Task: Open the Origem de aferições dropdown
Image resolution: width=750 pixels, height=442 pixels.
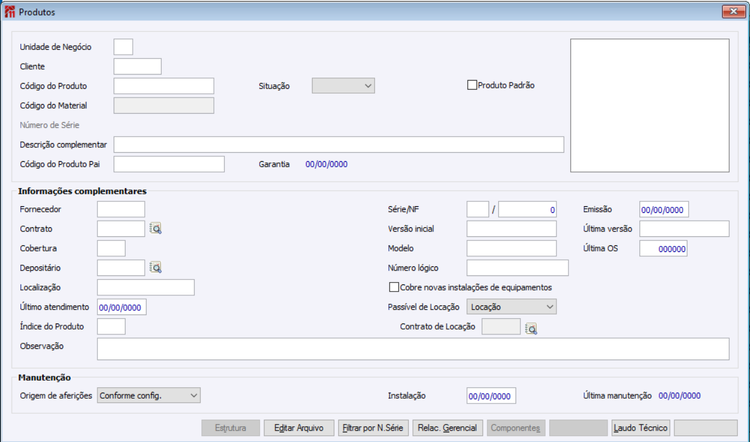Action: (149, 396)
